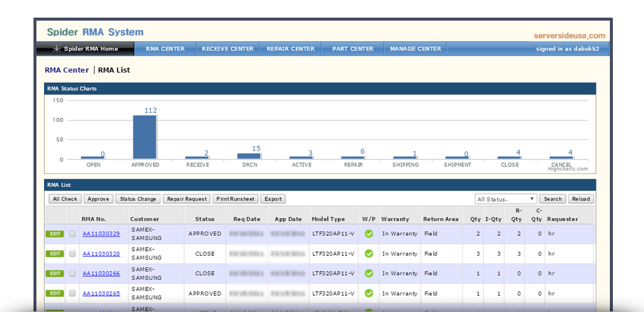Click the APPROVED bar showing 112

[x=145, y=137]
